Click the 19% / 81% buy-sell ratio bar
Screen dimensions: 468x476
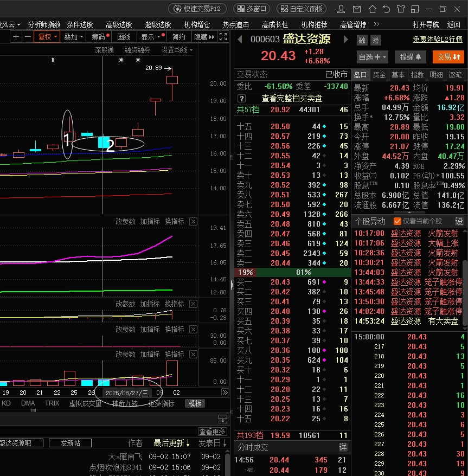(293, 272)
